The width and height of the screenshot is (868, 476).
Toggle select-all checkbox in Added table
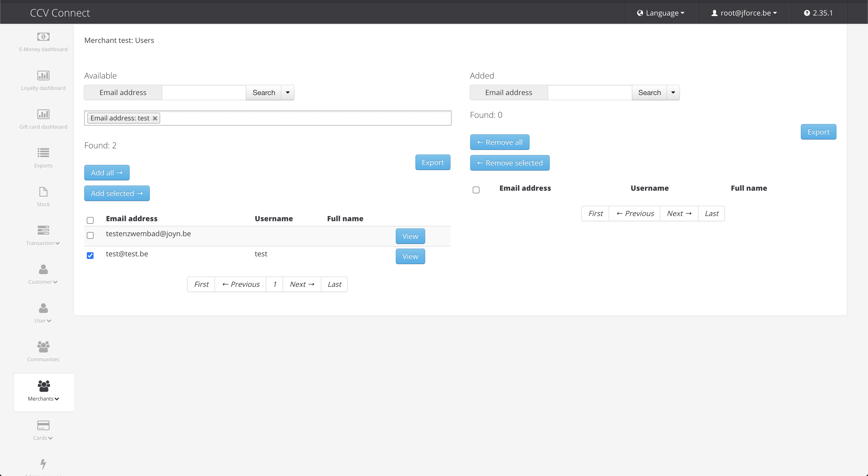coord(476,190)
